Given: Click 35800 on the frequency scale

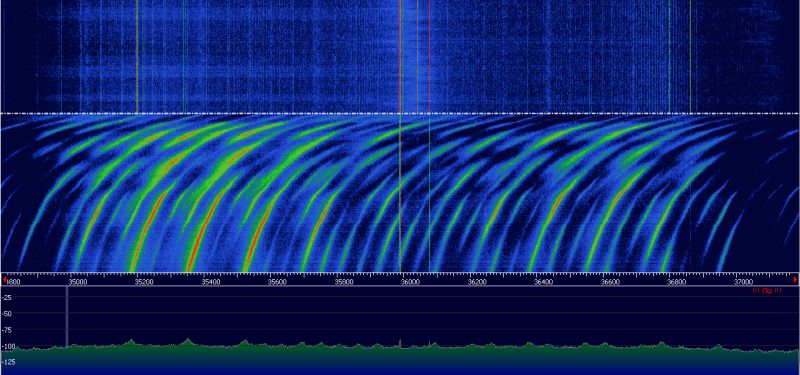Looking at the screenshot, I should 344,282.
